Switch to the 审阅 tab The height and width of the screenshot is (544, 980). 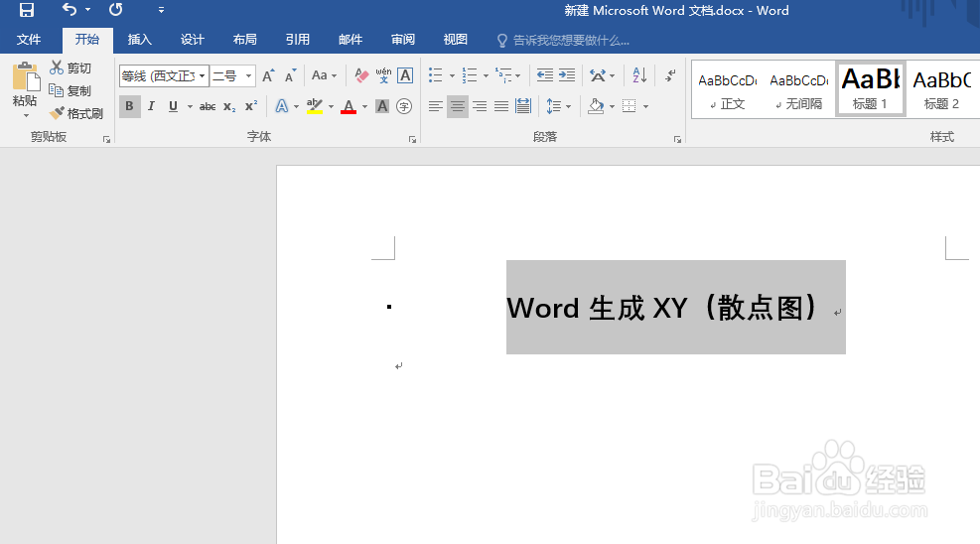[x=402, y=40]
